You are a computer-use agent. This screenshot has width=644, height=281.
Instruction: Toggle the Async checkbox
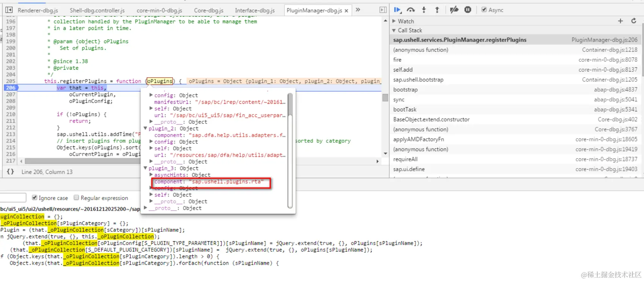[484, 10]
